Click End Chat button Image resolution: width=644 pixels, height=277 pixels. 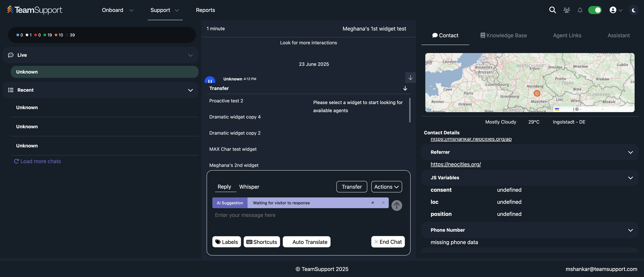(388, 242)
